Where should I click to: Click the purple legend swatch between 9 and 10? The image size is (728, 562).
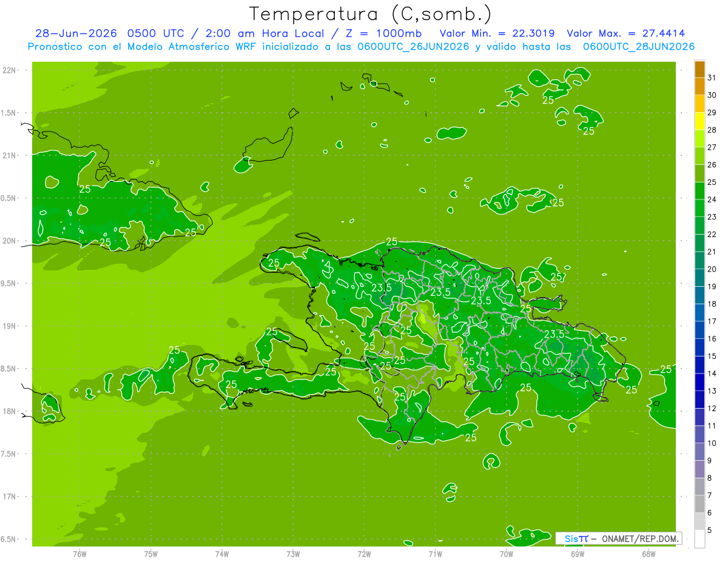(x=699, y=452)
